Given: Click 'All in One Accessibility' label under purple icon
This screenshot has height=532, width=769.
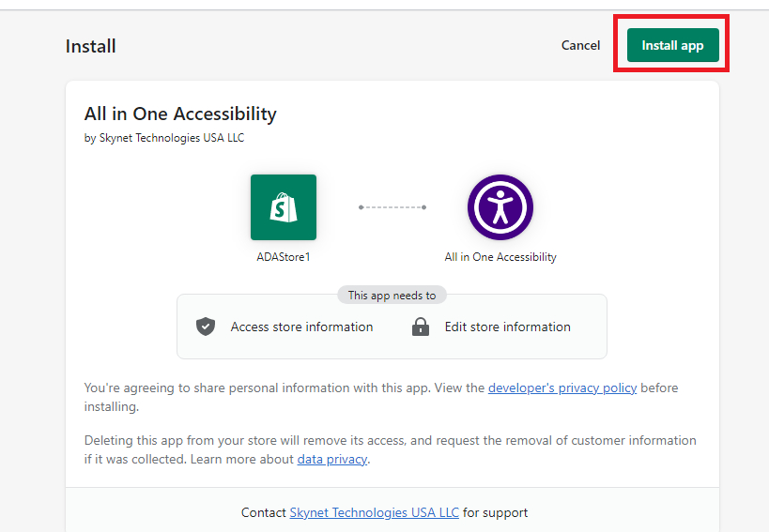Looking at the screenshot, I should coord(500,257).
